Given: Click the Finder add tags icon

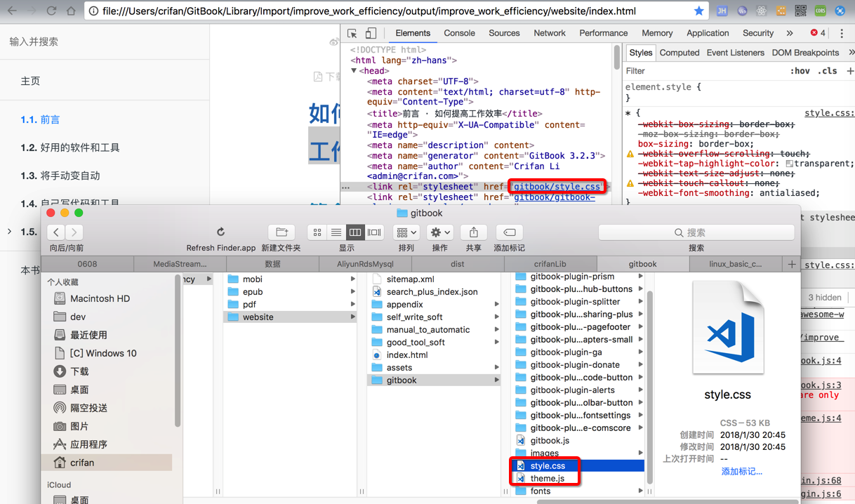Looking at the screenshot, I should click(x=509, y=232).
